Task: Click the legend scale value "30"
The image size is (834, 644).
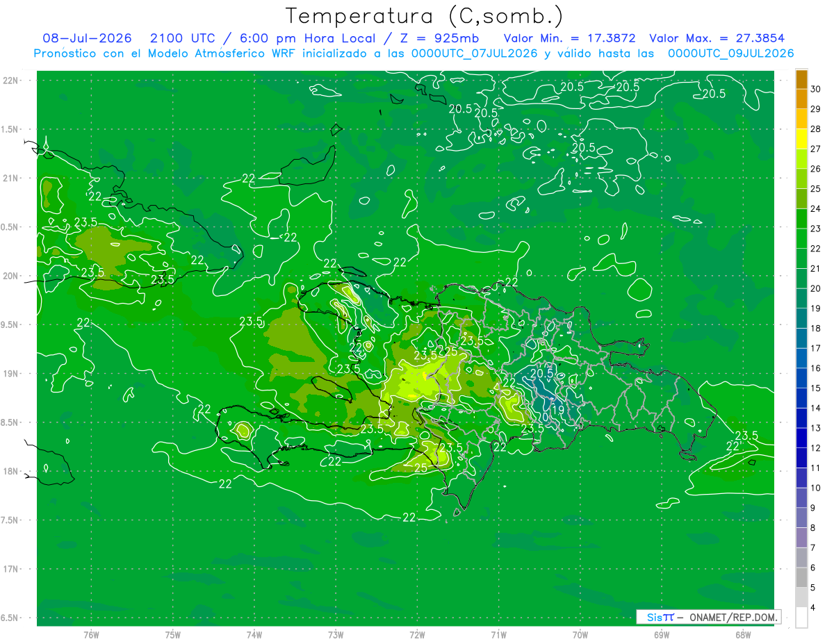Action: (x=815, y=89)
